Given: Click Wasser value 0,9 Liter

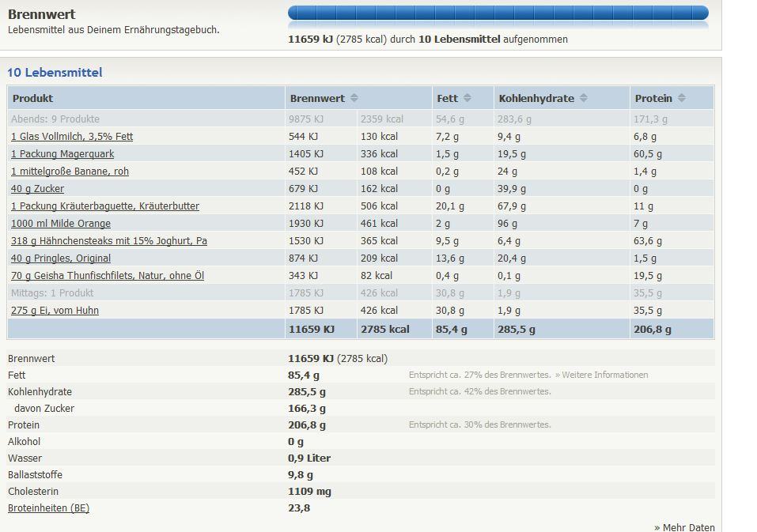Looking at the screenshot, I should pyautogui.click(x=309, y=458).
